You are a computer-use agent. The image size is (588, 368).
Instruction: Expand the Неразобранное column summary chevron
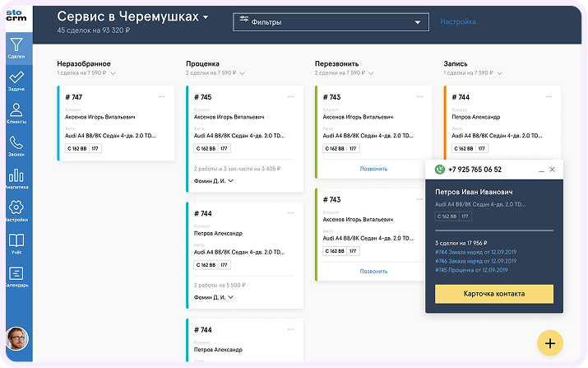113,73
